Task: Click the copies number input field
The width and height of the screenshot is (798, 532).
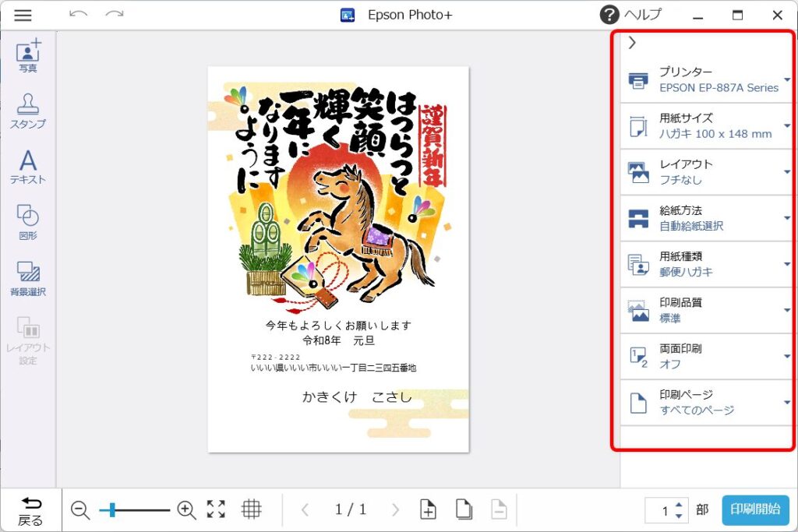Action: click(x=666, y=509)
